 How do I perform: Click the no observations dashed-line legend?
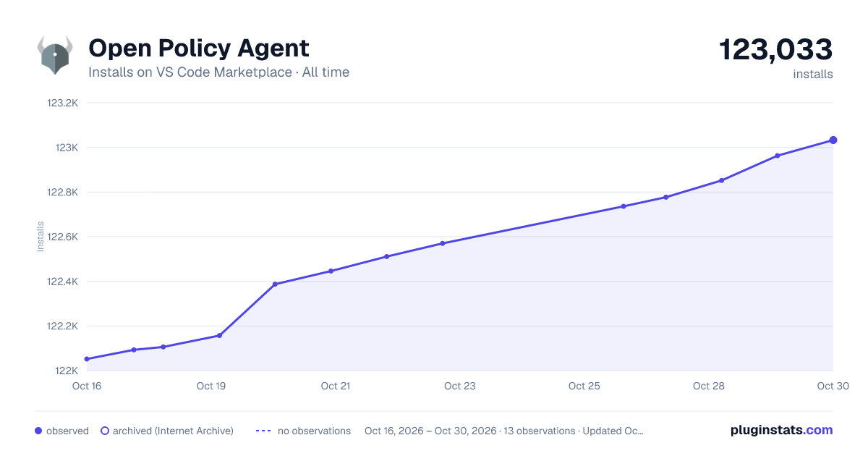pos(263,431)
